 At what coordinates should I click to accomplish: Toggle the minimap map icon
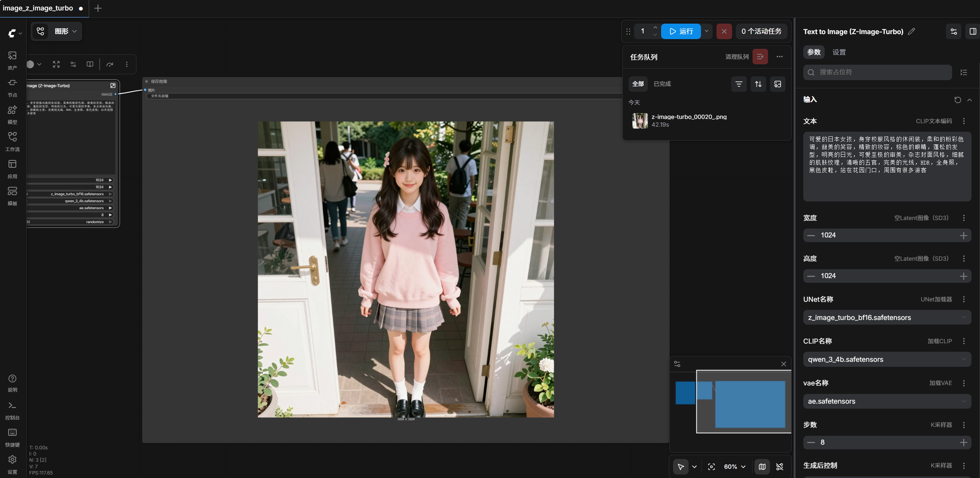click(762, 467)
